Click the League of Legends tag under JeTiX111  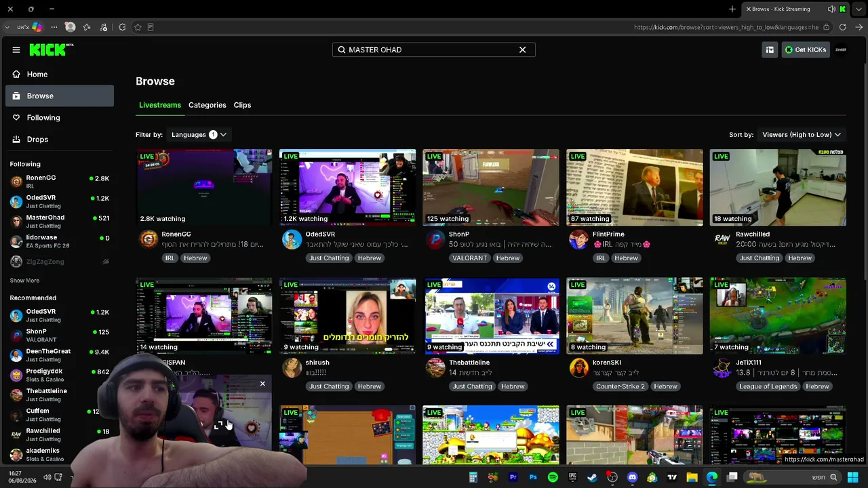768,386
